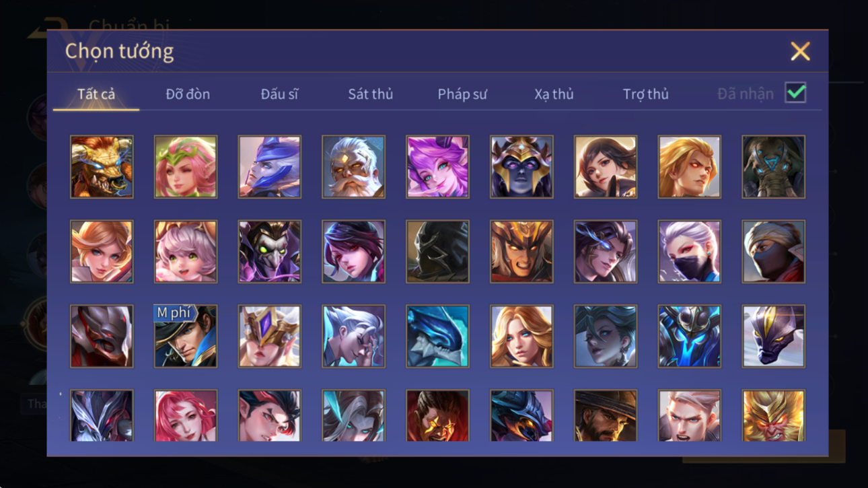Return to the Tất cả tab

coord(96,94)
